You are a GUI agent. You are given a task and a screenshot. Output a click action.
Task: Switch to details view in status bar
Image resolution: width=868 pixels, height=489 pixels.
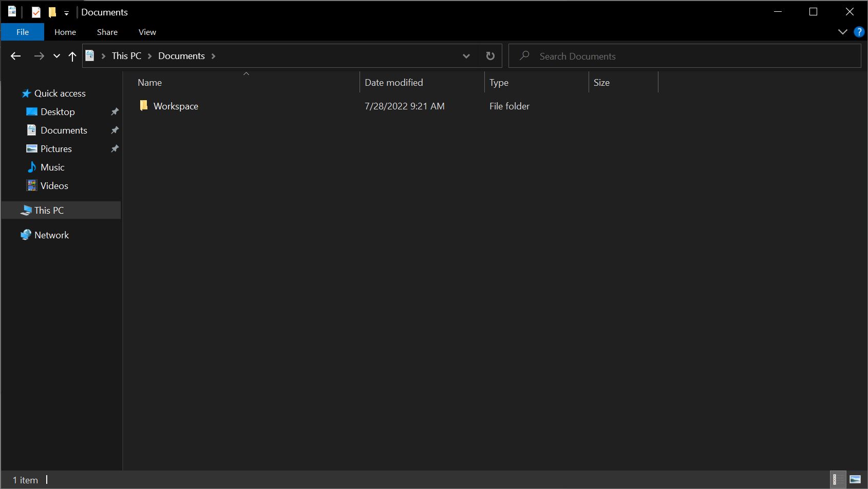pos(838,480)
